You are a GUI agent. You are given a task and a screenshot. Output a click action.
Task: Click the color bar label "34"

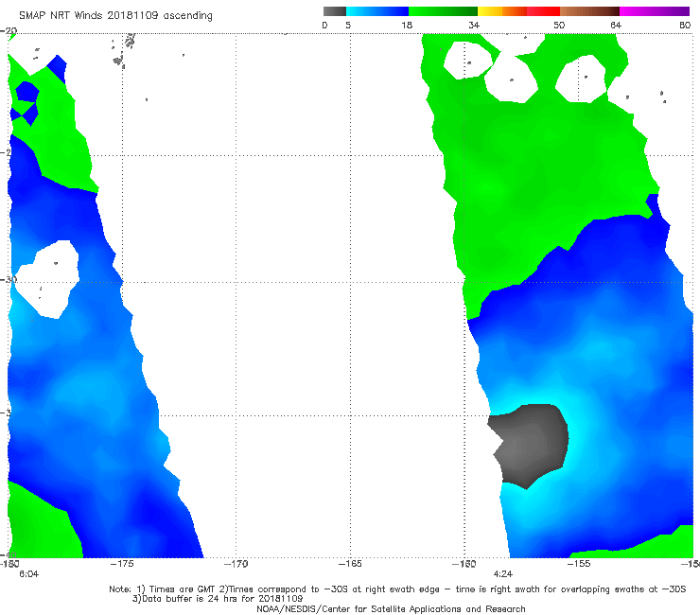click(474, 25)
